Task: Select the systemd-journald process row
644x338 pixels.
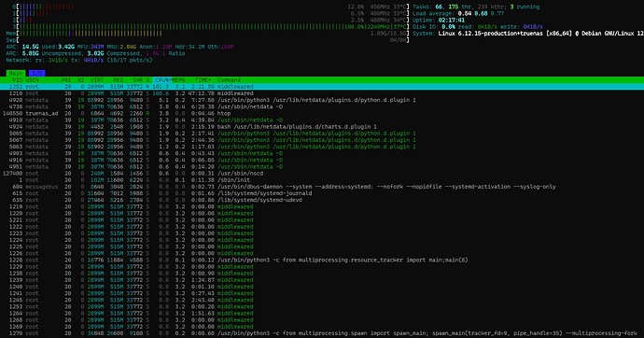Action: click(x=322, y=193)
